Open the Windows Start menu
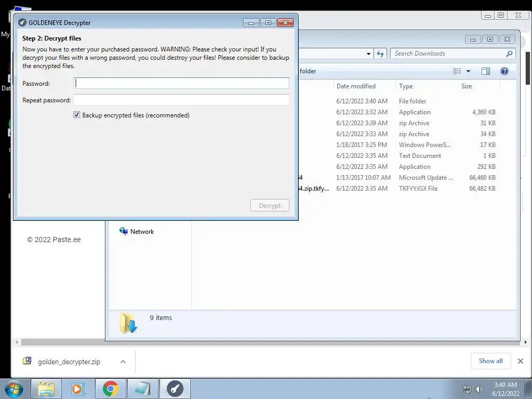The width and height of the screenshot is (532, 399). tap(14, 389)
